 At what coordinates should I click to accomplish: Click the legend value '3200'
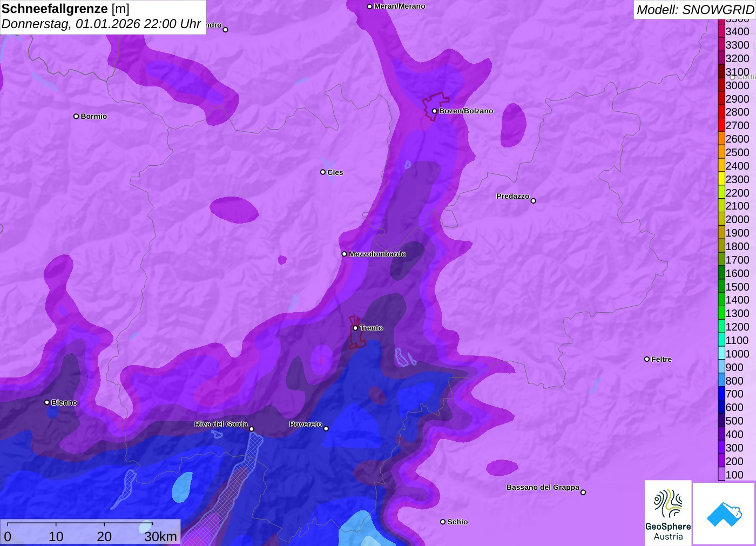pyautogui.click(x=737, y=58)
